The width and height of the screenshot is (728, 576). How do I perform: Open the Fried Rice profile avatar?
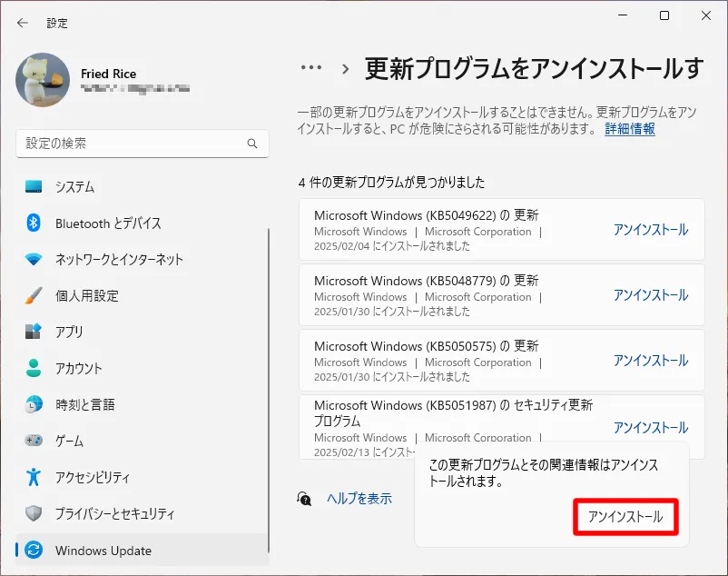tap(43, 80)
